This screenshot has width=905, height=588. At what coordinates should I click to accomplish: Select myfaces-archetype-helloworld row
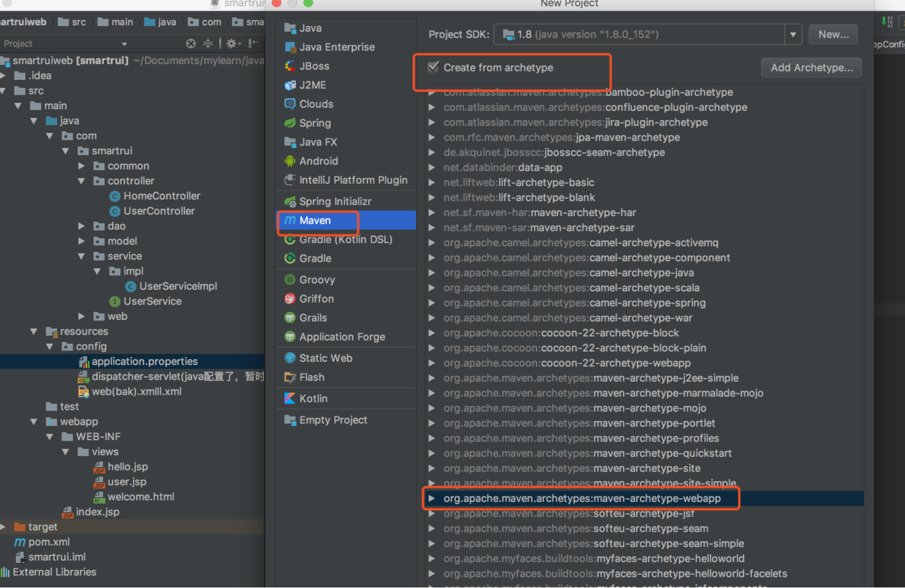tap(644, 558)
